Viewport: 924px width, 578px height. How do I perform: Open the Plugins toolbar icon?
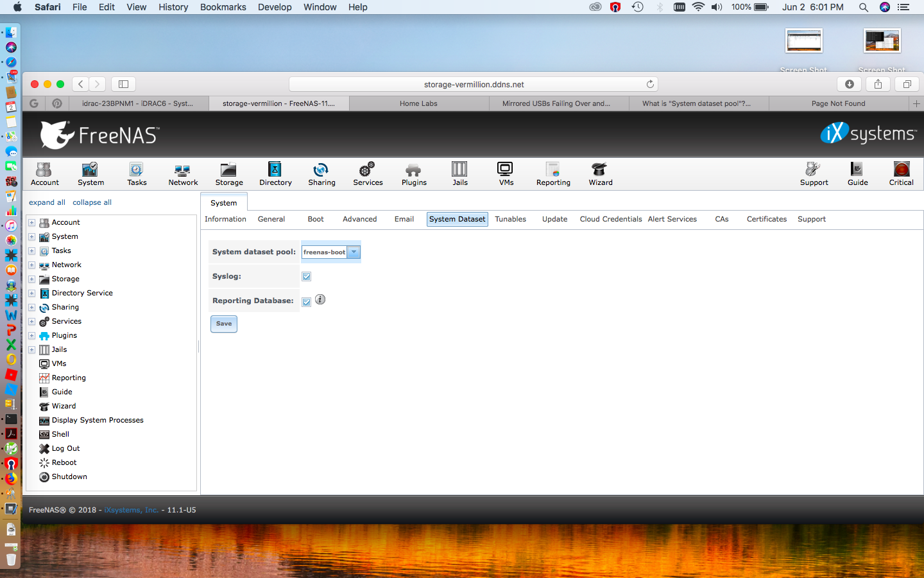tap(414, 173)
